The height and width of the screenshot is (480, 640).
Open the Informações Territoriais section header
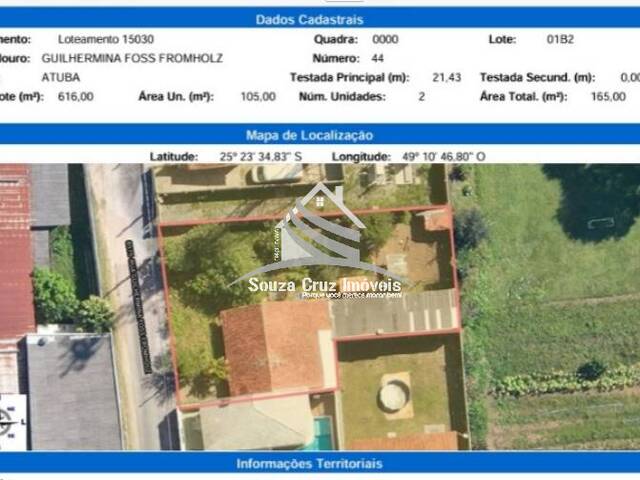coord(310,464)
